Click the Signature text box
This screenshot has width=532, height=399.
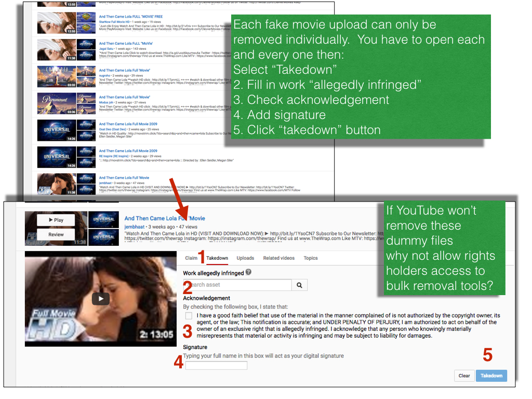(x=216, y=365)
